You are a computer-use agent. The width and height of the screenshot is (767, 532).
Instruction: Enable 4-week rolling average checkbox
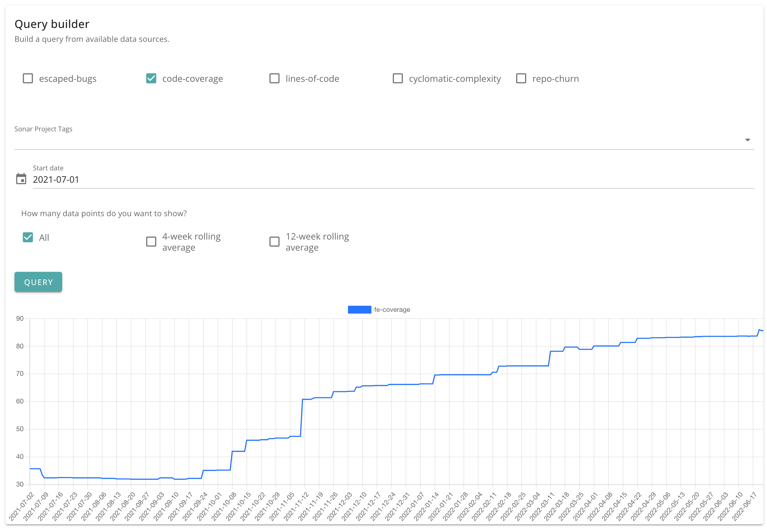[151, 242]
